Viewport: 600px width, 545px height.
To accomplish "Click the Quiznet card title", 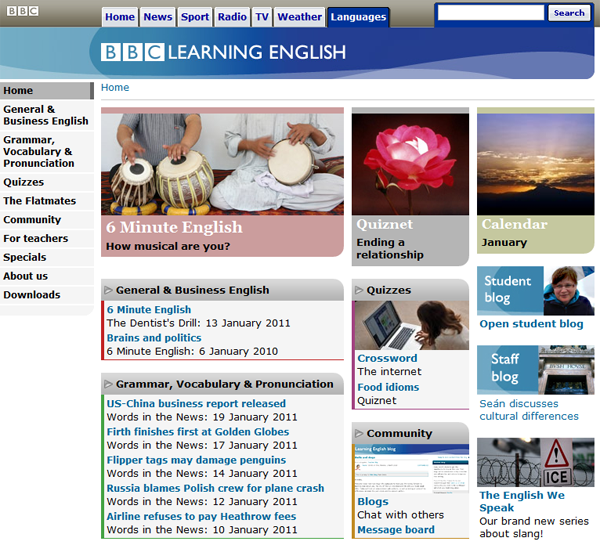I will click(384, 224).
